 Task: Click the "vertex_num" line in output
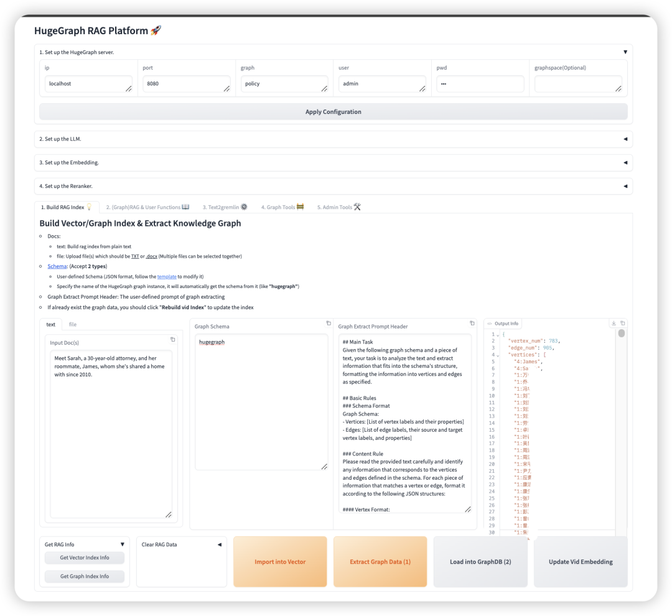534,341
